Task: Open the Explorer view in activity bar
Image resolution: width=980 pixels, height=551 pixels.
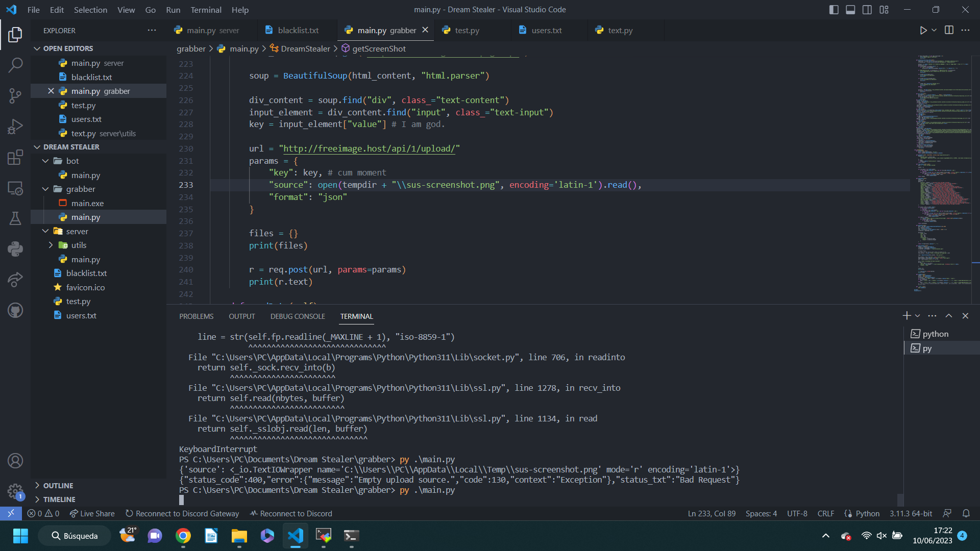Action: pyautogui.click(x=15, y=35)
